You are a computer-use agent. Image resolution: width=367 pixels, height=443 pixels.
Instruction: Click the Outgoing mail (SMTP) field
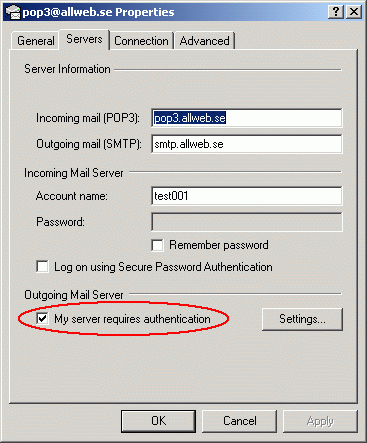point(247,144)
